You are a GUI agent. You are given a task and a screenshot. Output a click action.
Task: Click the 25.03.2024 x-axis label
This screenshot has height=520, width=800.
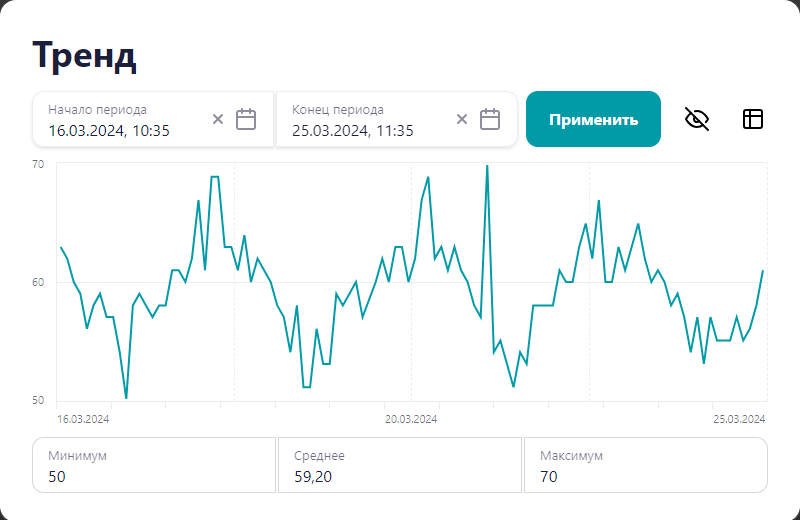pyautogui.click(x=739, y=419)
